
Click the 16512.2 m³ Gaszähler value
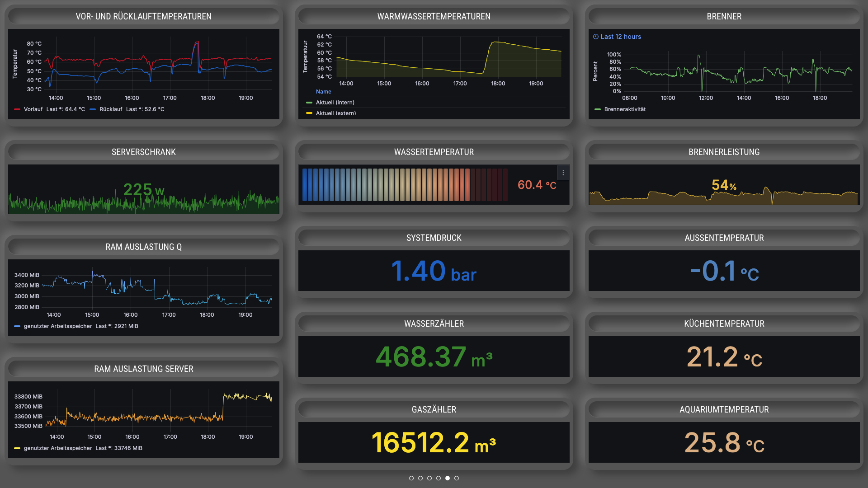click(434, 443)
